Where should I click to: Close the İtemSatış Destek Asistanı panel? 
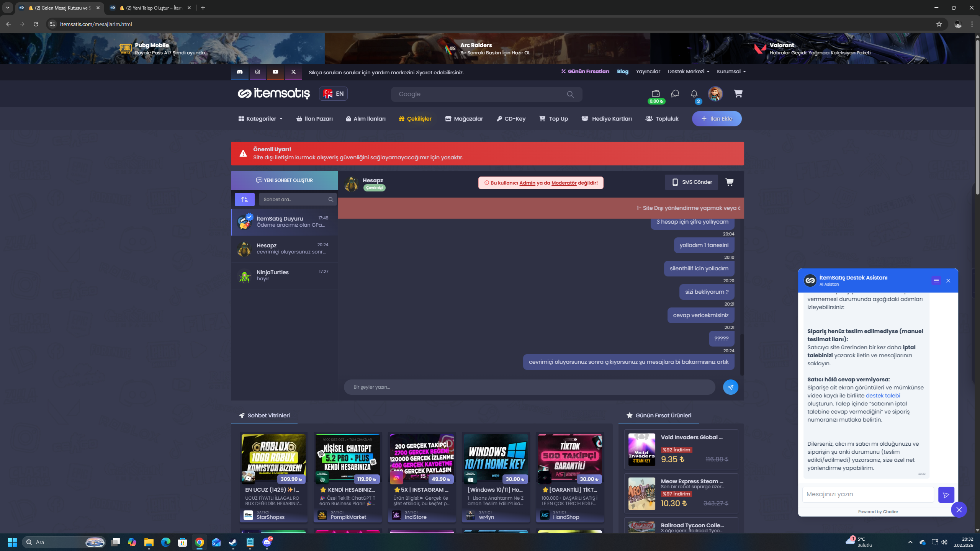pyautogui.click(x=949, y=281)
